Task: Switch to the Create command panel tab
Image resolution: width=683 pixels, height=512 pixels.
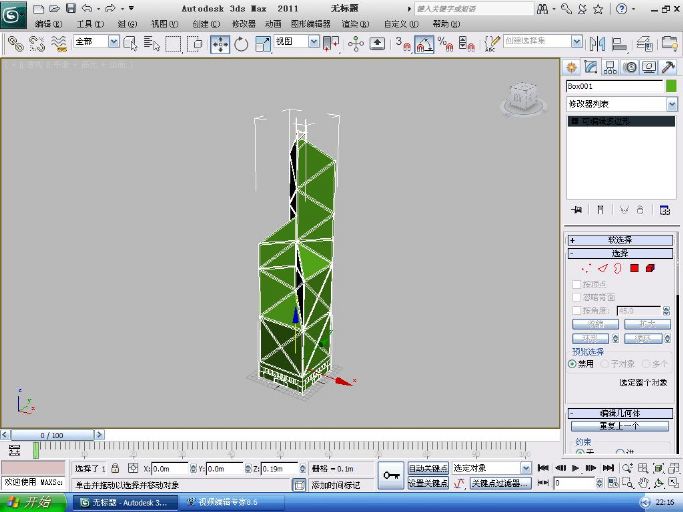Action: (x=571, y=68)
